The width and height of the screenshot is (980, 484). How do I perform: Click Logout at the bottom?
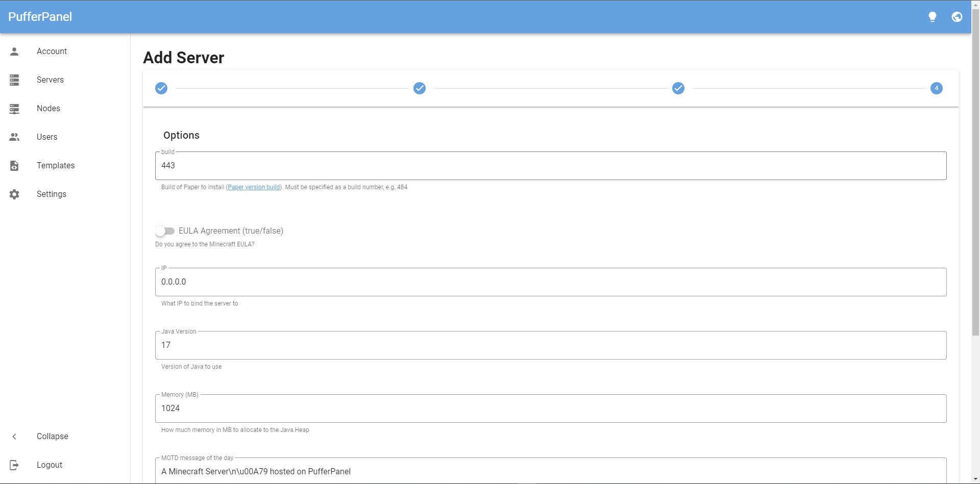point(49,465)
